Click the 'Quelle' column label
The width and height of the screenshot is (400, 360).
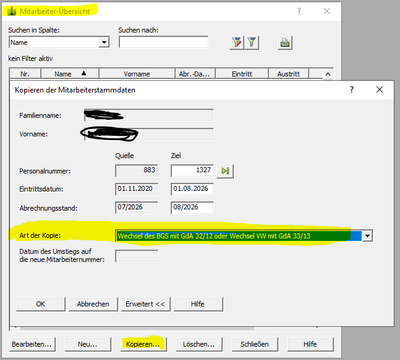tap(124, 156)
